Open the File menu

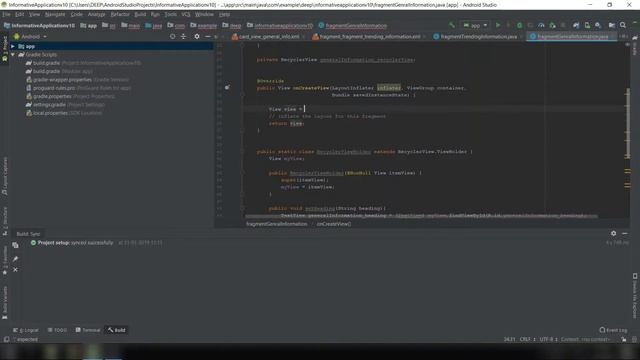[x=6, y=14]
